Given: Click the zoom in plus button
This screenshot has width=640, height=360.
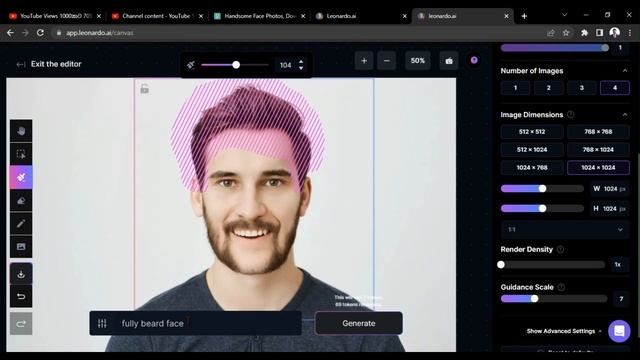Looking at the screenshot, I should pos(364,61).
